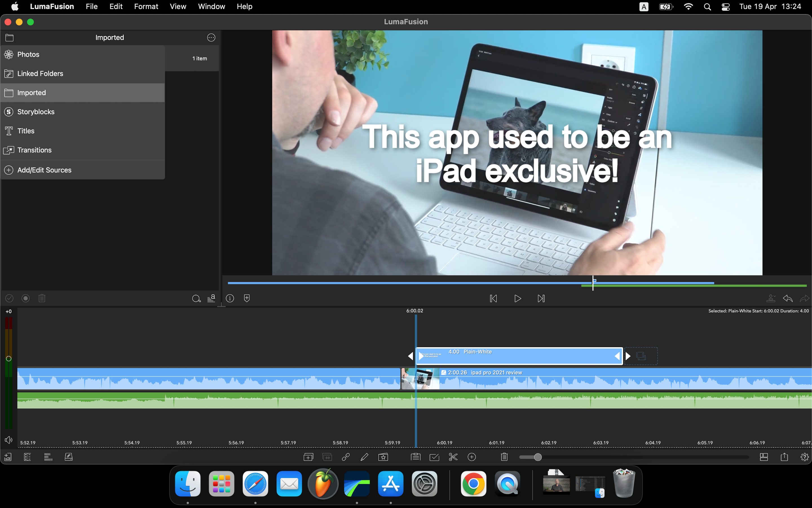Change the layout with the layout icon
This screenshot has width=812, height=508.
[x=764, y=457]
